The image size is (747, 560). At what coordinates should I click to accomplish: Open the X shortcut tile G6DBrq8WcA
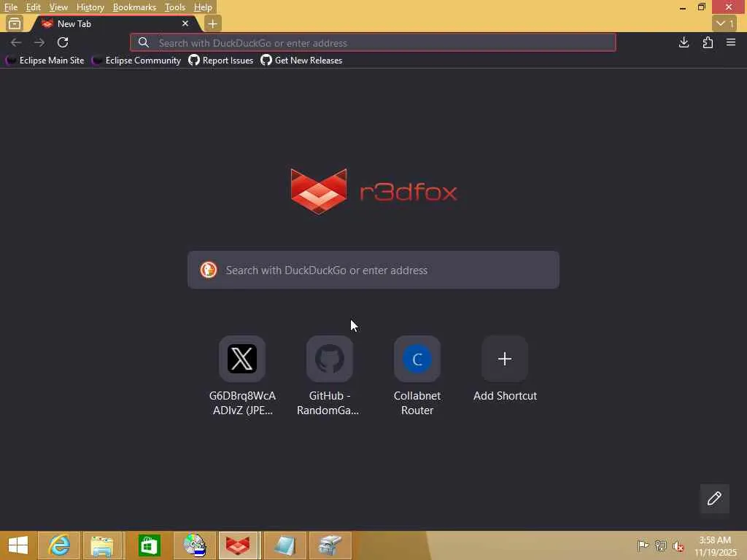coord(242,376)
